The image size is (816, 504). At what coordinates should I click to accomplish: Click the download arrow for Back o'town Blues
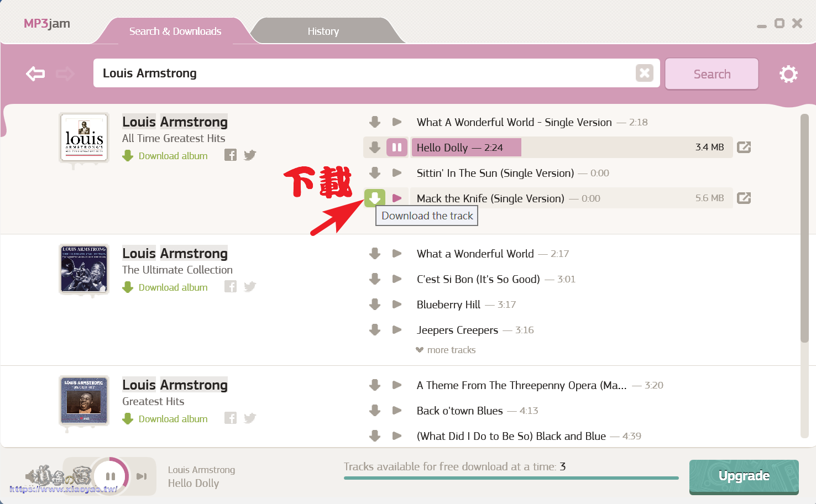[374, 411]
